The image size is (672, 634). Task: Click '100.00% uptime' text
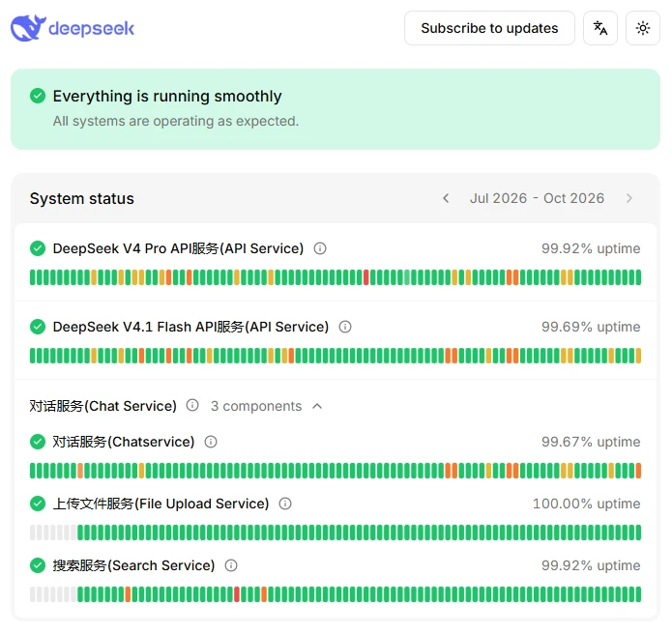coord(586,504)
